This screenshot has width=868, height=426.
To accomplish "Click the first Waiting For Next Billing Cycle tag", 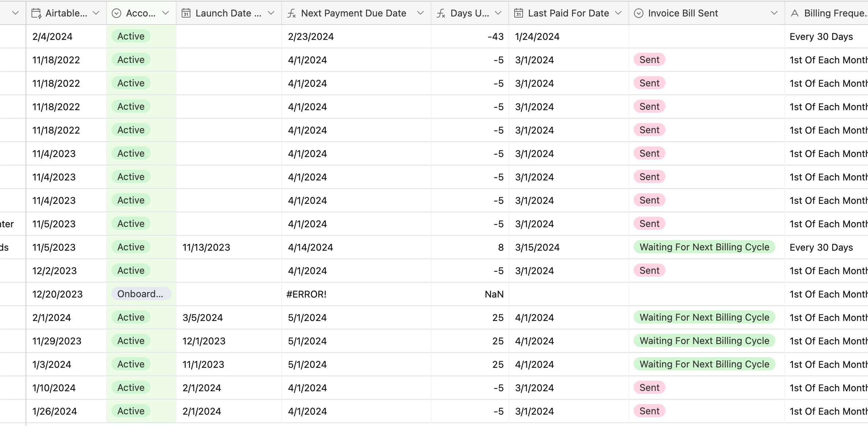I will click(x=704, y=247).
